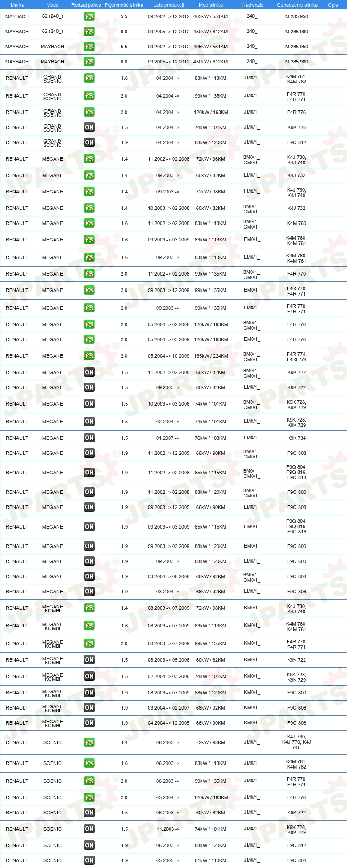Select petrol icon for Megane Kombi 2.0
The image size is (347, 868).
point(89,643)
